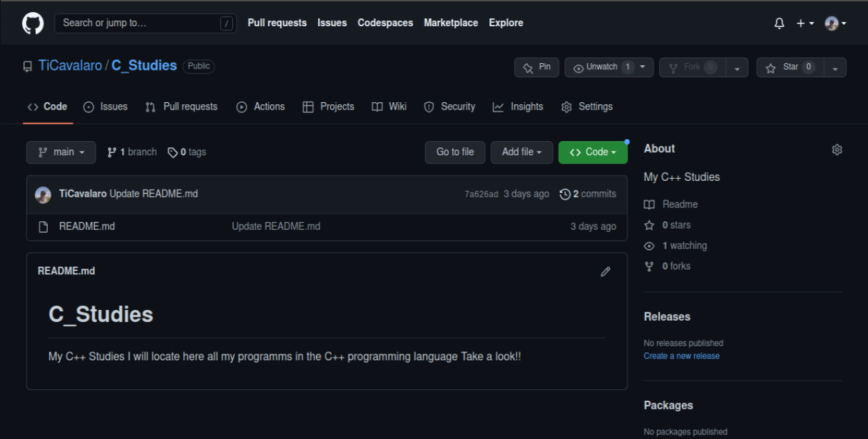This screenshot has width=868, height=439.
Task: Open the About settings gear
Action: point(837,149)
